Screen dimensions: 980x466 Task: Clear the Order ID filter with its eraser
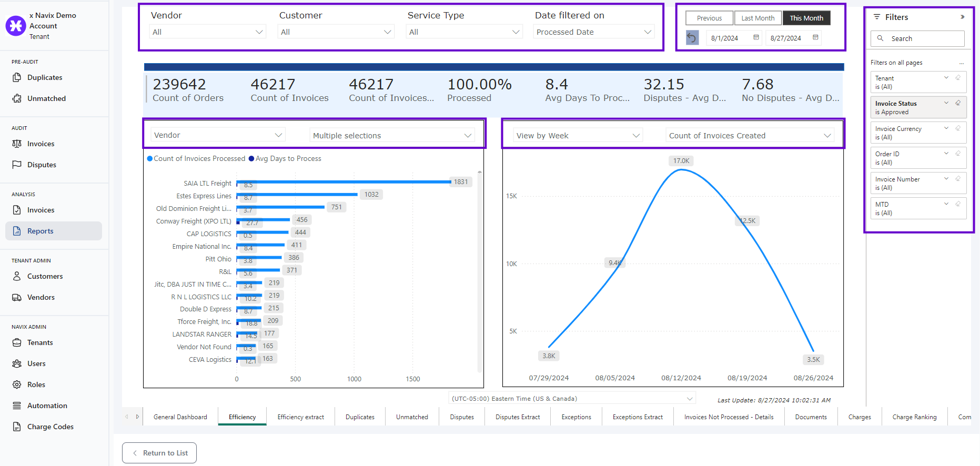point(958,154)
